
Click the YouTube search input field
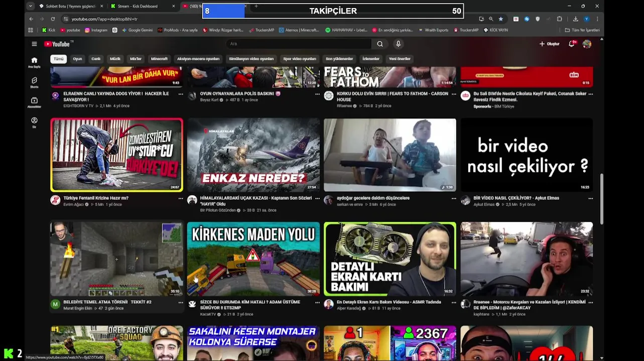coord(299,44)
